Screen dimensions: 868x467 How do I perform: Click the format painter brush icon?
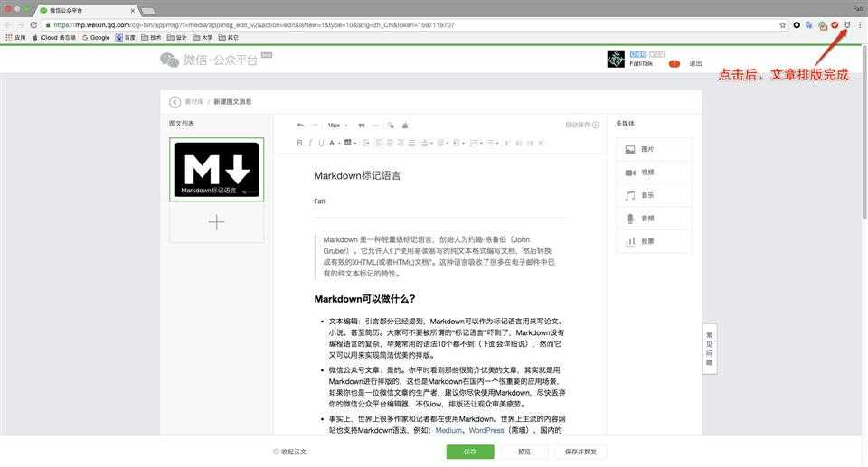click(x=391, y=125)
